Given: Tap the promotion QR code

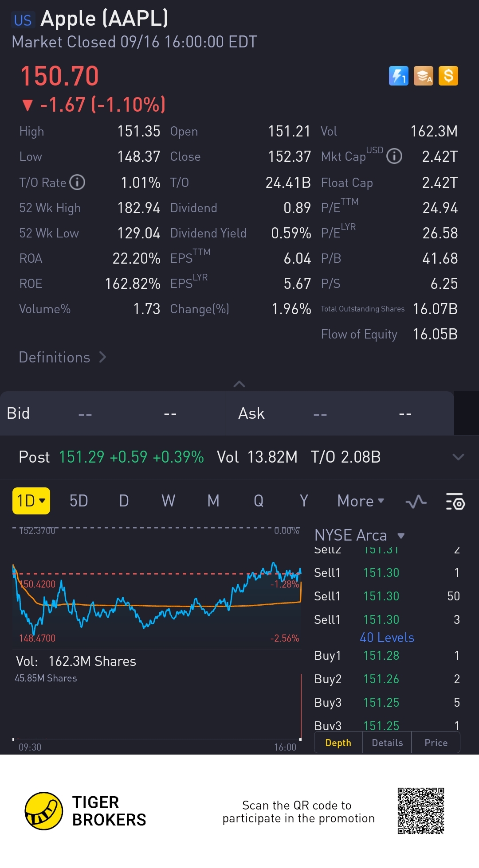Looking at the screenshot, I should [421, 811].
